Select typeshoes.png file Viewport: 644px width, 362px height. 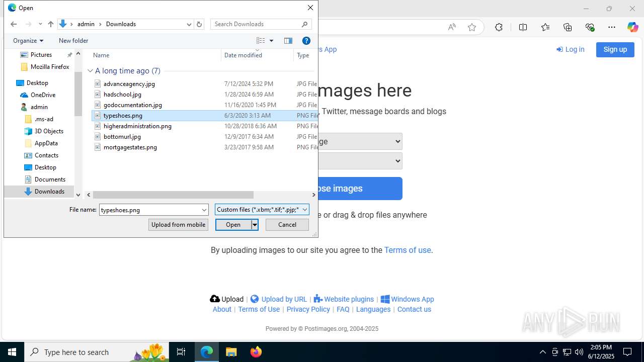(x=123, y=116)
